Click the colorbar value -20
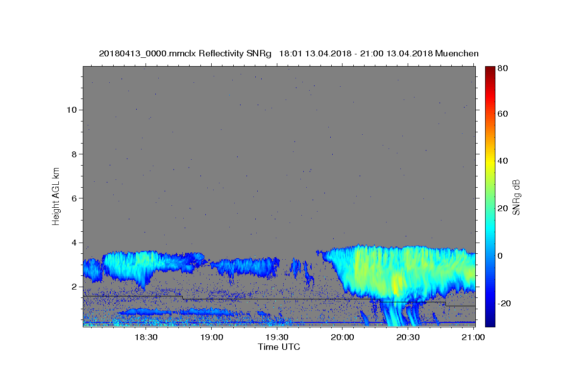This screenshot has width=588, height=392. tap(504, 303)
